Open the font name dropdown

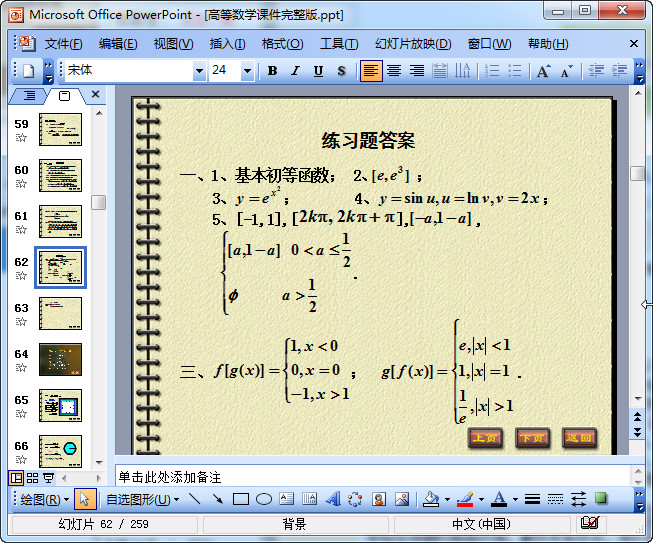click(199, 71)
